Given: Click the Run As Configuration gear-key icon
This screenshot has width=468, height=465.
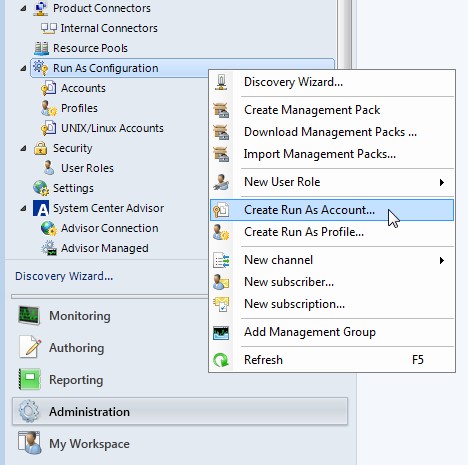Looking at the screenshot, I should [x=41, y=68].
